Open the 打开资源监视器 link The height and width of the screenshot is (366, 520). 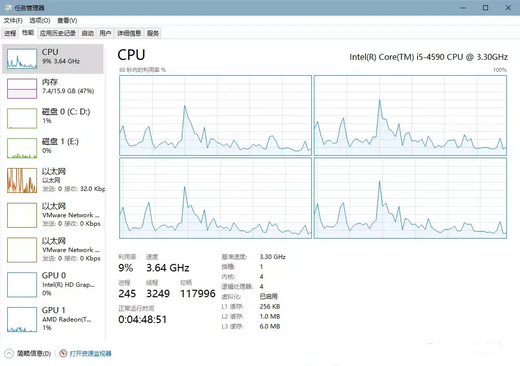click(x=90, y=353)
